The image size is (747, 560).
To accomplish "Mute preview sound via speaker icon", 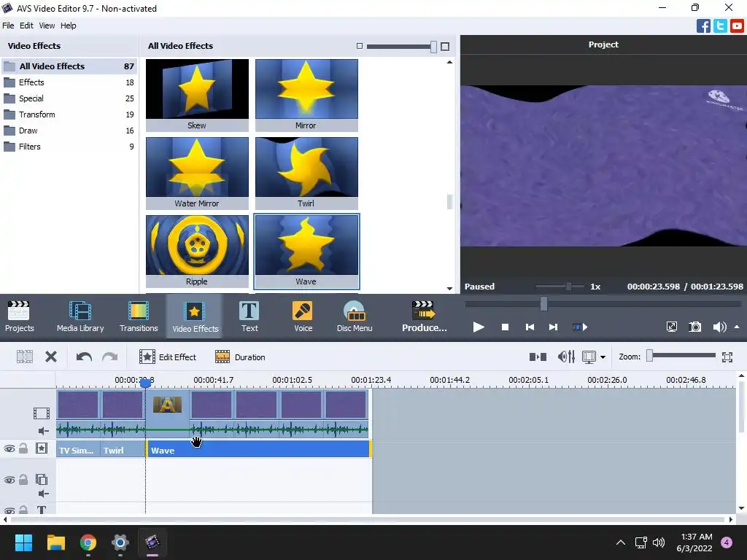I will tap(719, 327).
